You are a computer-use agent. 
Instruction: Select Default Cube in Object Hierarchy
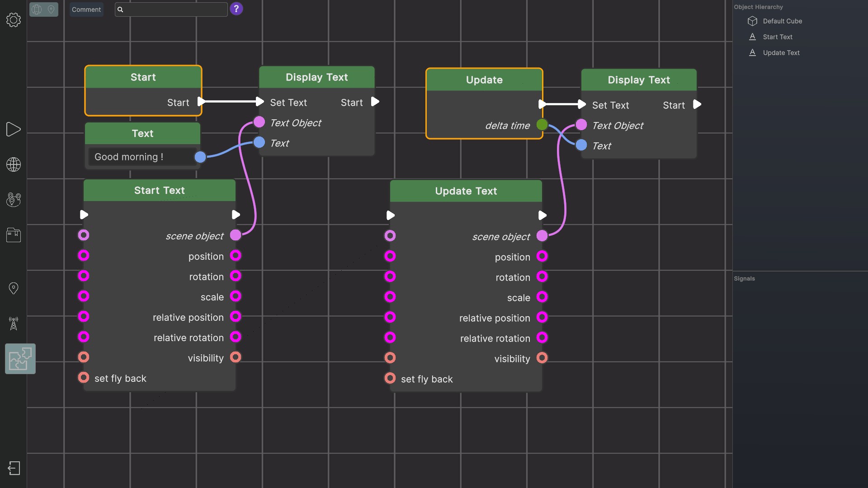[x=782, y=21]
